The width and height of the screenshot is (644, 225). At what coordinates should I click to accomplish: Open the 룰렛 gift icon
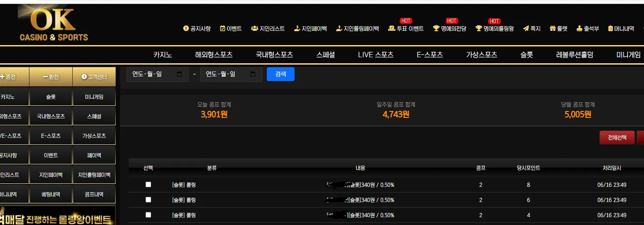pyautogui.click(x=553, y=29)
